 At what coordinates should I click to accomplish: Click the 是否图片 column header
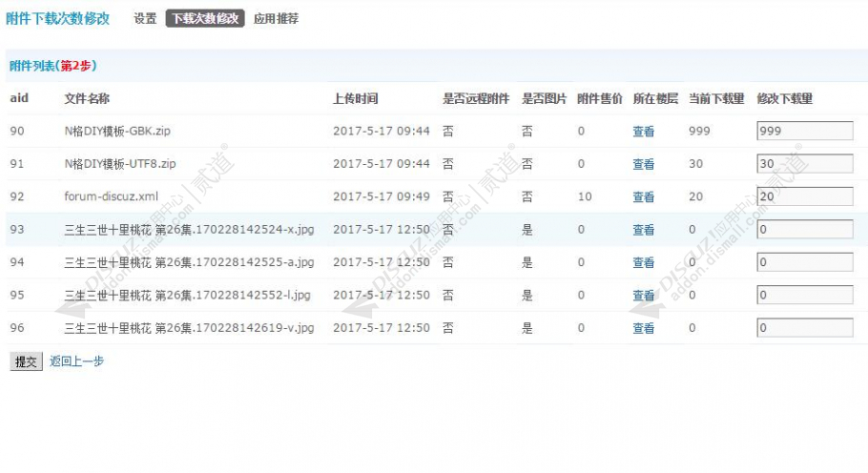pyautogui.click(x=544, y=98)
